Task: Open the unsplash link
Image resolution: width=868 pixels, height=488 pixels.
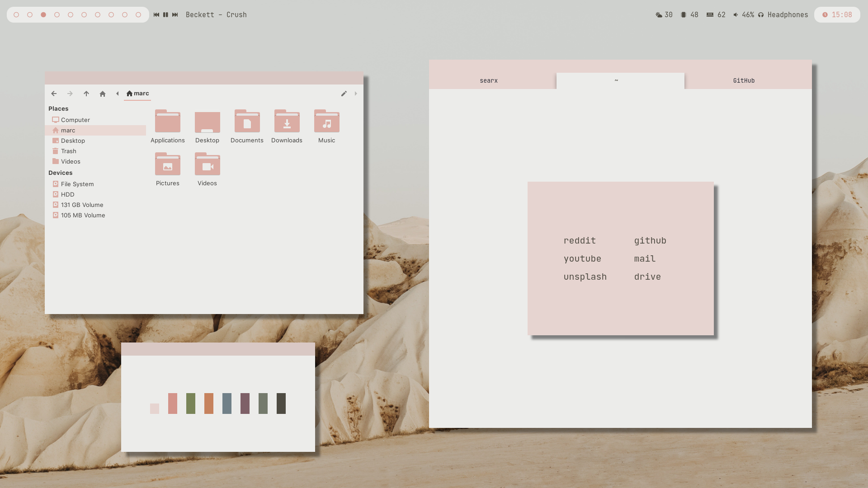Action: click(x=585, y=277)
